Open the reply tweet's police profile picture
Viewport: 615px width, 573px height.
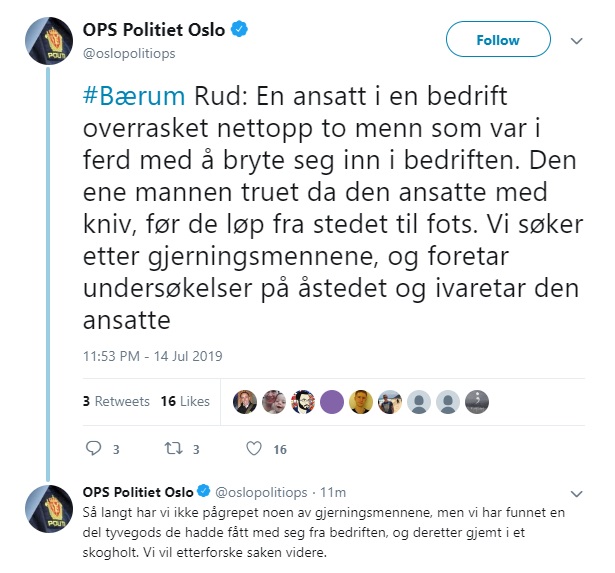pyautogui.click(x=46, y=509)
